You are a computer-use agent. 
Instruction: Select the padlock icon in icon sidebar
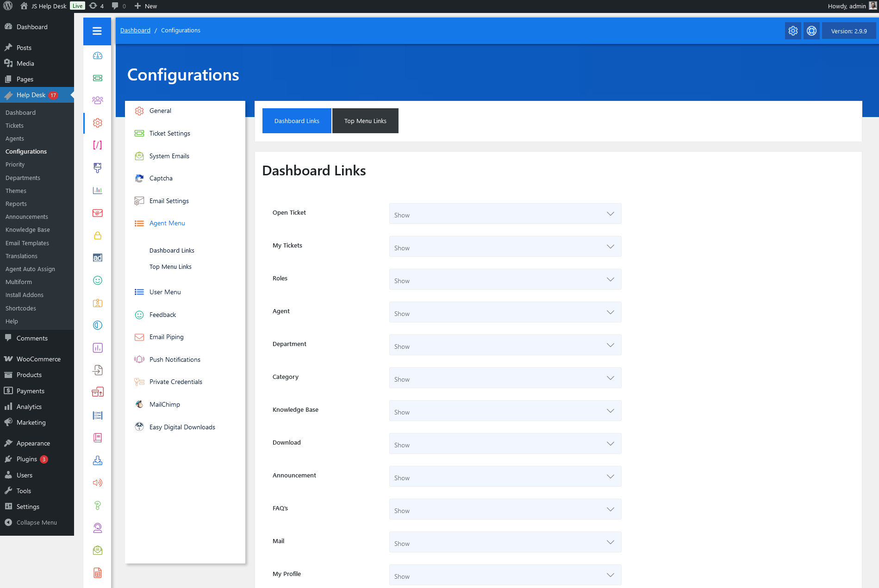97,235
